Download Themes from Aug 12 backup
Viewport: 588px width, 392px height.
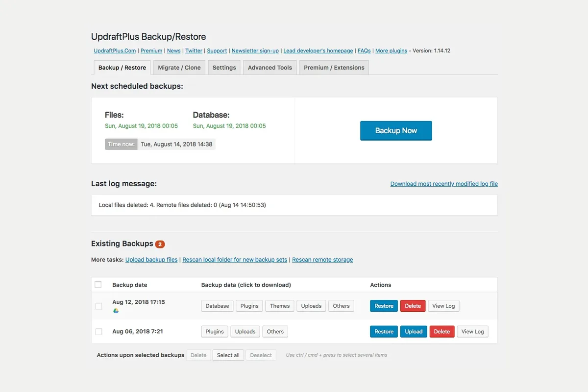click(280, 306)
